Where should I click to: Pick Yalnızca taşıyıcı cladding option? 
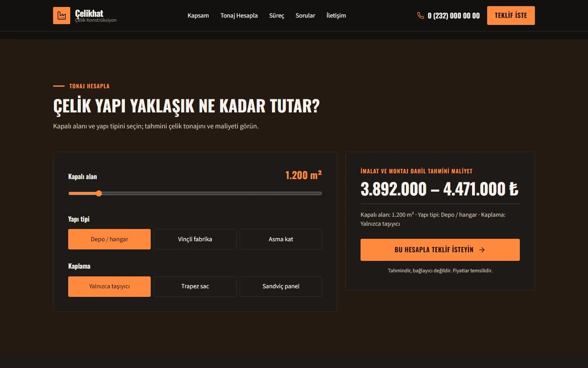pos(109,287)
